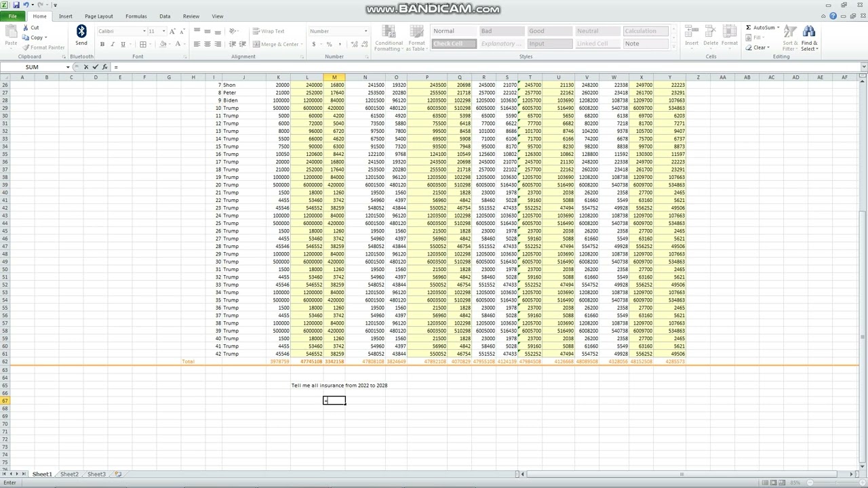Click the Cancel X formula icon
The width and height of the screenshot is (868, 488).
tap(86, 67)
